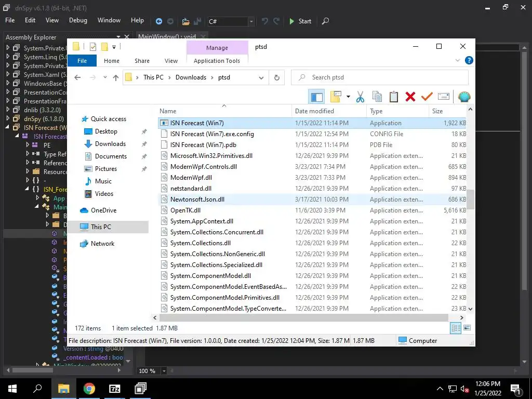Image resolution: width=532 pixels, height=399 pixels.
Task: Sort files by Size column header
Action: 447,111
